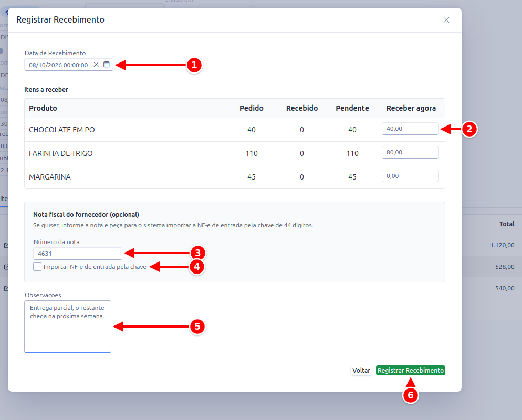The image size is (522, 420).
Task: Edit Receber agora quantity for CHOCOLATE EM PO
Action: (x=410, y=129)
